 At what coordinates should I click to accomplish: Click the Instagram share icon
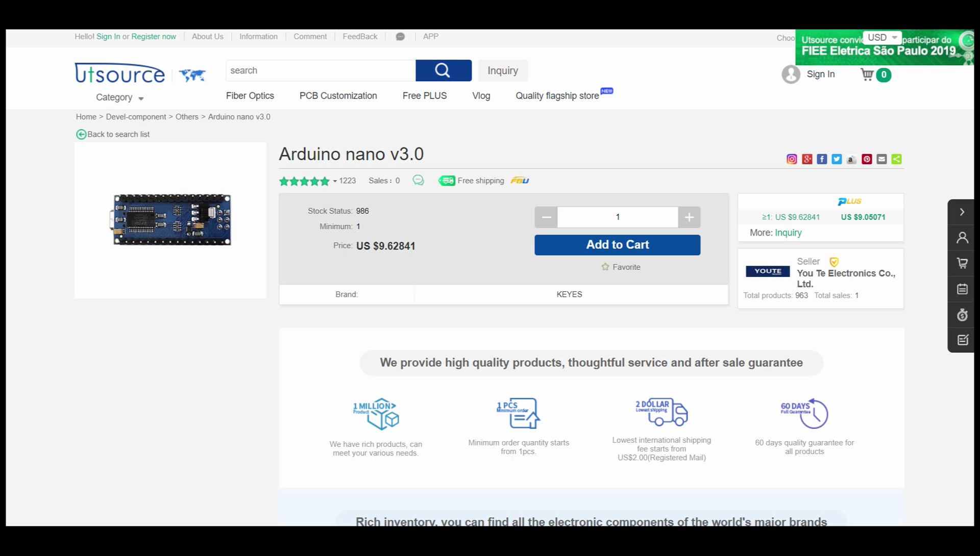point(792,159)
